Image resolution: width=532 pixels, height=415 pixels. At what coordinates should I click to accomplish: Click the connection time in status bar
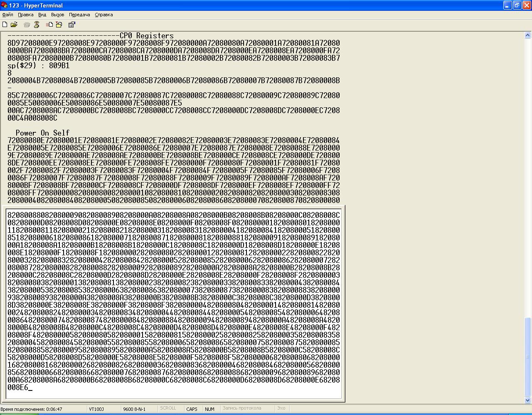32,409
